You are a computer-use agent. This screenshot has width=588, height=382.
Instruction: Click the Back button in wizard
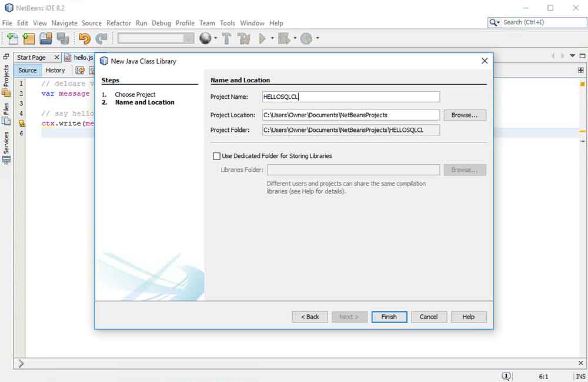point(310,317)
